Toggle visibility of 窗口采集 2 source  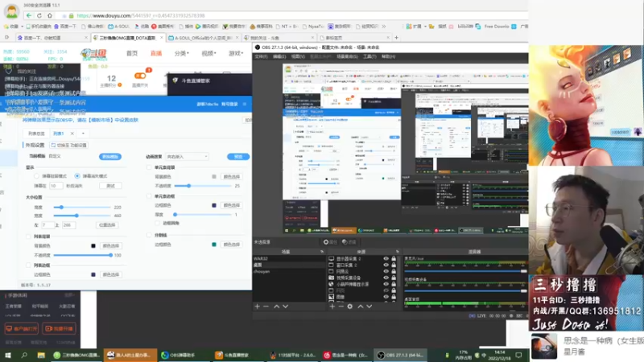tap(386, 265)
